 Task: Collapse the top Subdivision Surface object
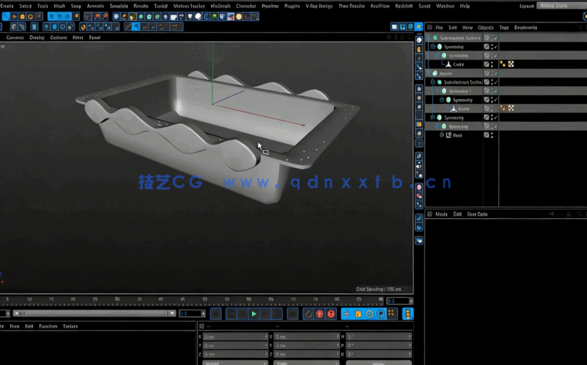(429, 38)
